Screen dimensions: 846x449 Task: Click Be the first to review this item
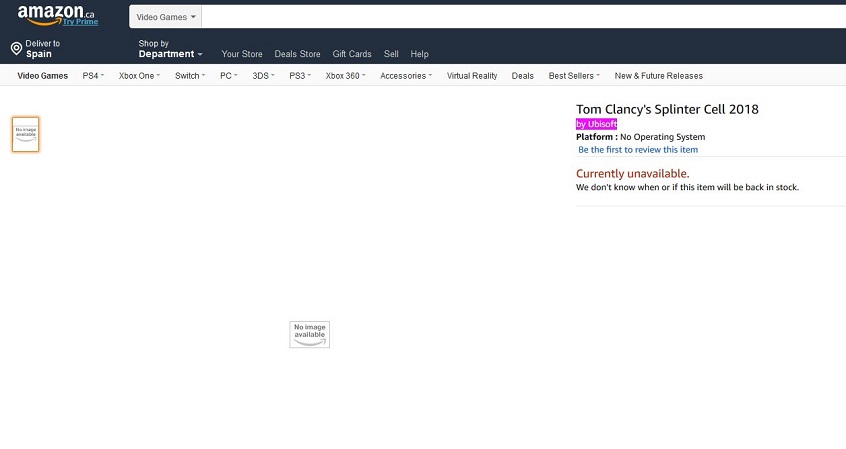pyautogui.click(x=638, y=150)
